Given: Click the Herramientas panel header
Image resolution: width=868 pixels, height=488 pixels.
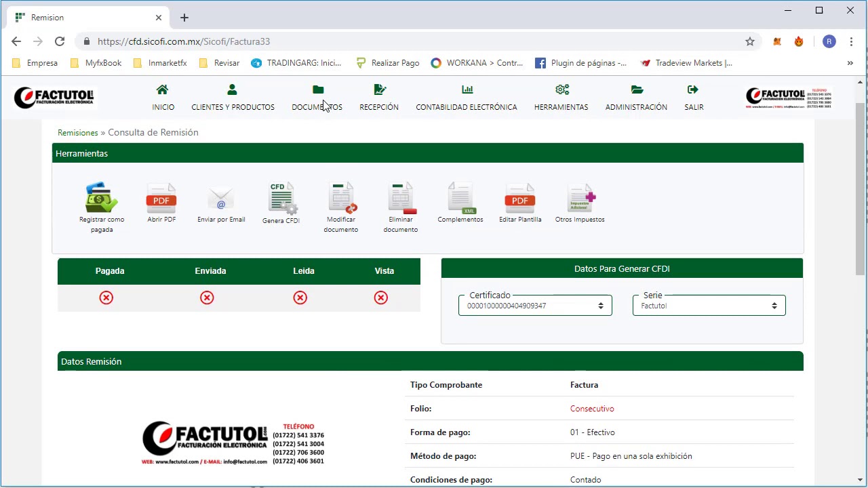Looking at the screenshot, I should (x=428, y=153).
